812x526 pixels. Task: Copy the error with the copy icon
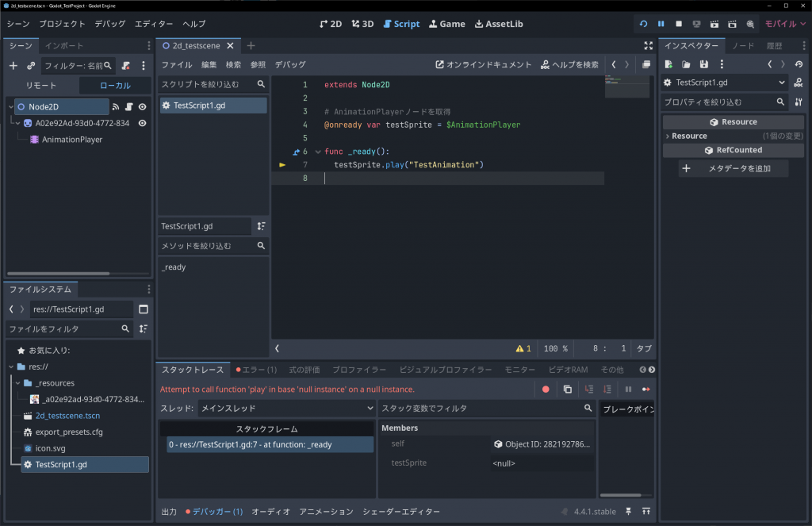pyautogui.click(x=567, y=390)
